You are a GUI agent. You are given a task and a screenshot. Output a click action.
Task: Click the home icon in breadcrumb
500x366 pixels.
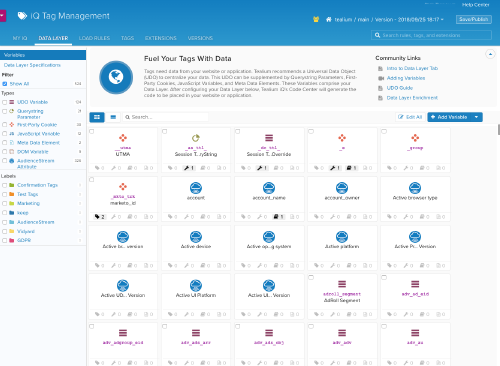click(x=329, y=19)
